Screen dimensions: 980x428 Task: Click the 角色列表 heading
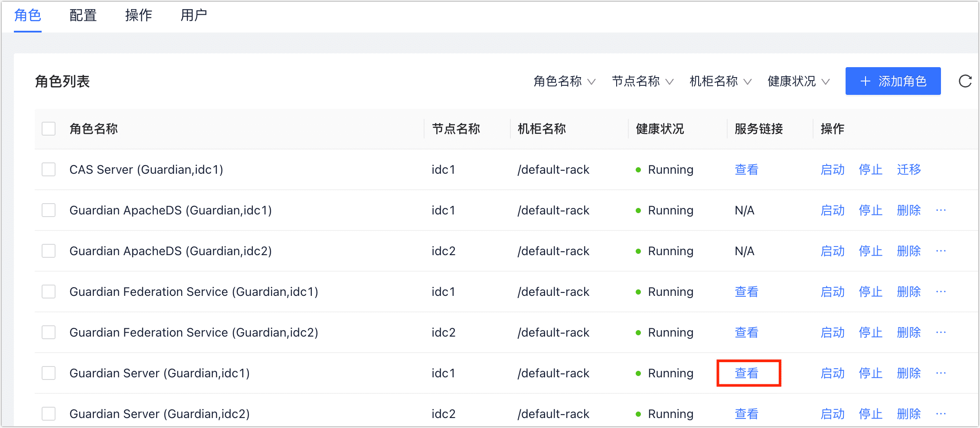(x=62, y=81)
